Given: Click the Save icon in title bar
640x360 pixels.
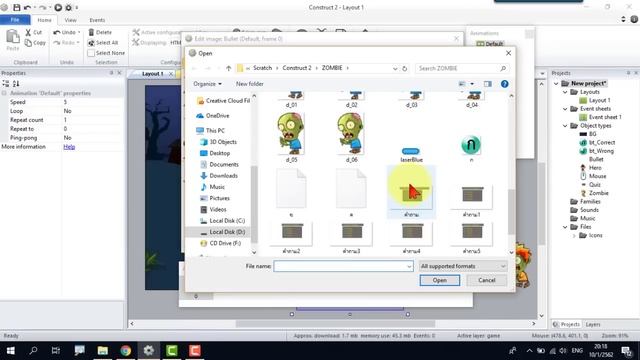Looking at the screenshot, I should [x=17, y=7].
